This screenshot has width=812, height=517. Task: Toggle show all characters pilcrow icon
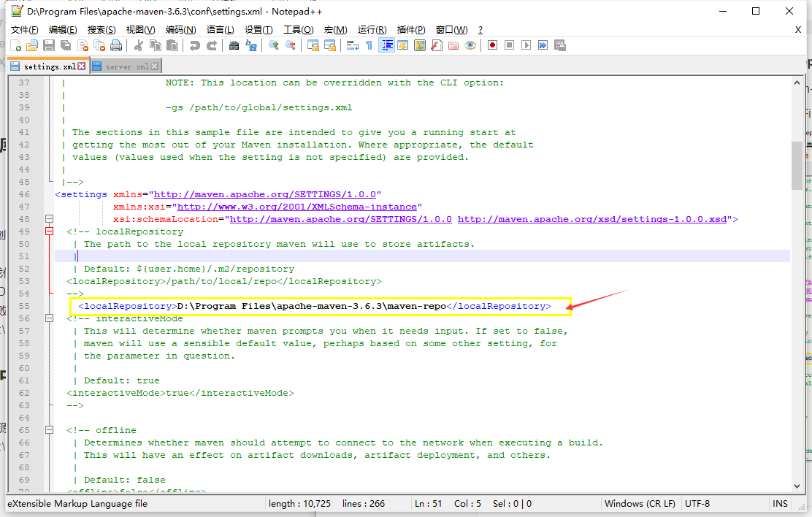click(369, 45)
